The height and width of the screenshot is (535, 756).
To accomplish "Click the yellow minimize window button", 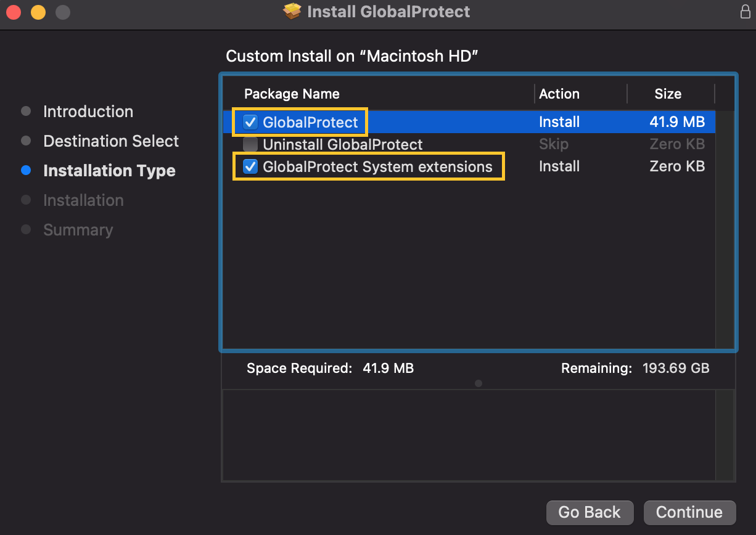I will [38, 12].
